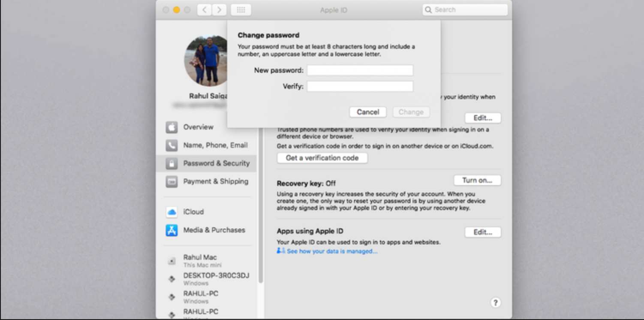Click the Verify password field
This screenshot has height=320, width=644.
click(x=360, y=87)
